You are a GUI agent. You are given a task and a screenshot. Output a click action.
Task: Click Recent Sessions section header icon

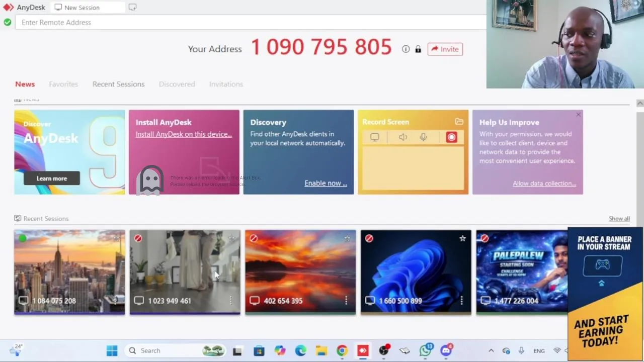(18, 218)
